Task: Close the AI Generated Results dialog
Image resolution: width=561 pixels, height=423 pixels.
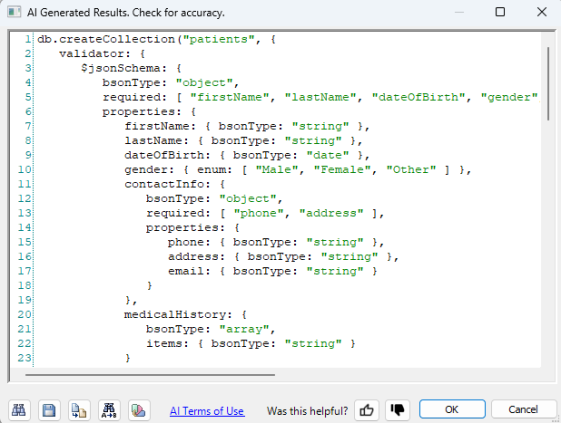Action: pyautogui.click(x=542, y=12)
